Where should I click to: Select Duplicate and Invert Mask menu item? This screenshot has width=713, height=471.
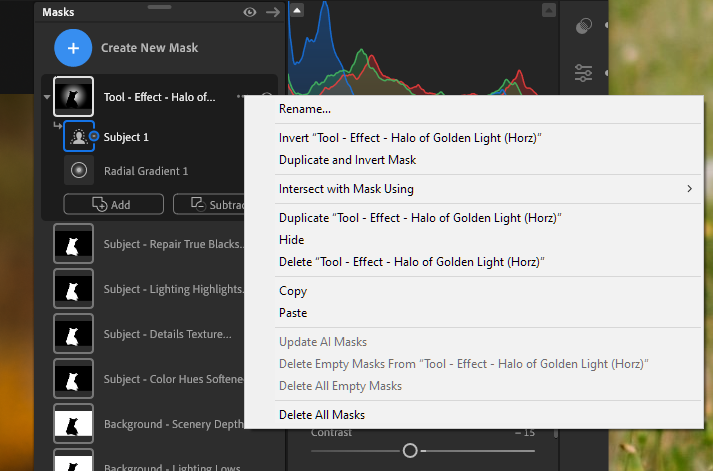(x=347, y=160)
